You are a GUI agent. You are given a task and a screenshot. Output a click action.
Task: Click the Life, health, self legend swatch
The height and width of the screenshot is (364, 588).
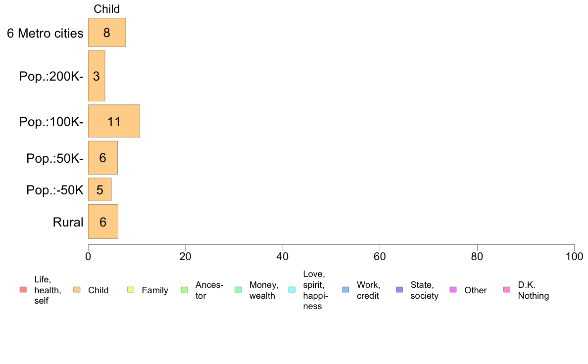23,290
